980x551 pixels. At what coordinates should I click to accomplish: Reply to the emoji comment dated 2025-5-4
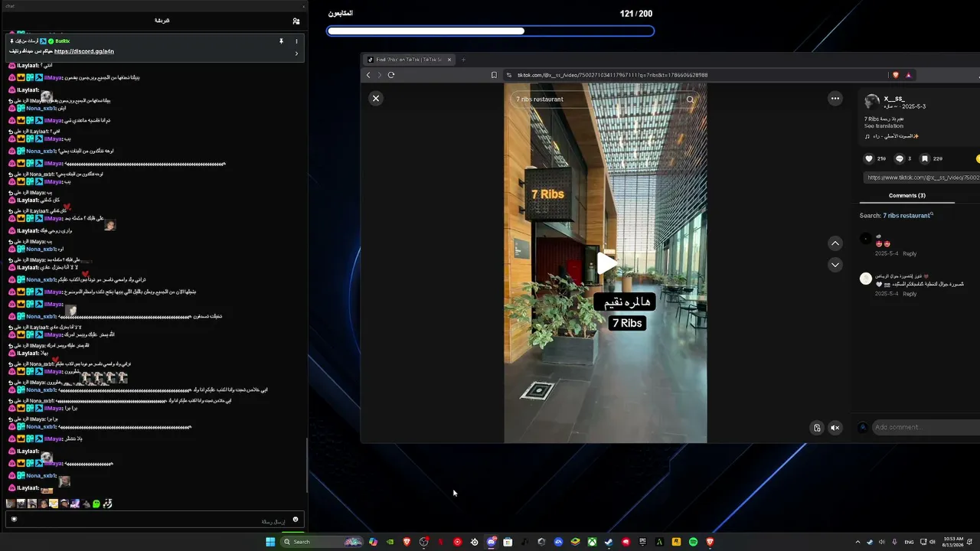[910, 253]
